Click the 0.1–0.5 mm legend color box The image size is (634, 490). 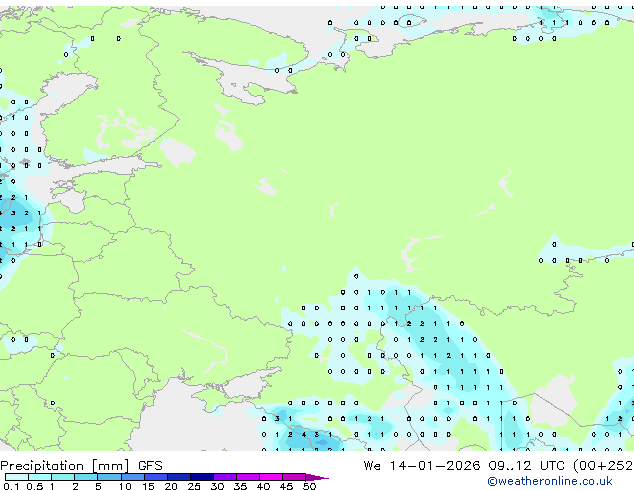click(x=17, y=477)
